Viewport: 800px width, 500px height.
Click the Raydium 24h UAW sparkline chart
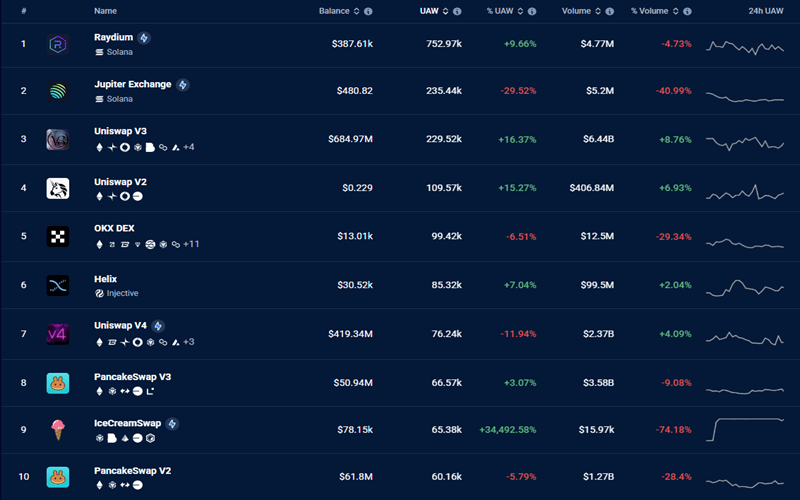pos(745,47)
